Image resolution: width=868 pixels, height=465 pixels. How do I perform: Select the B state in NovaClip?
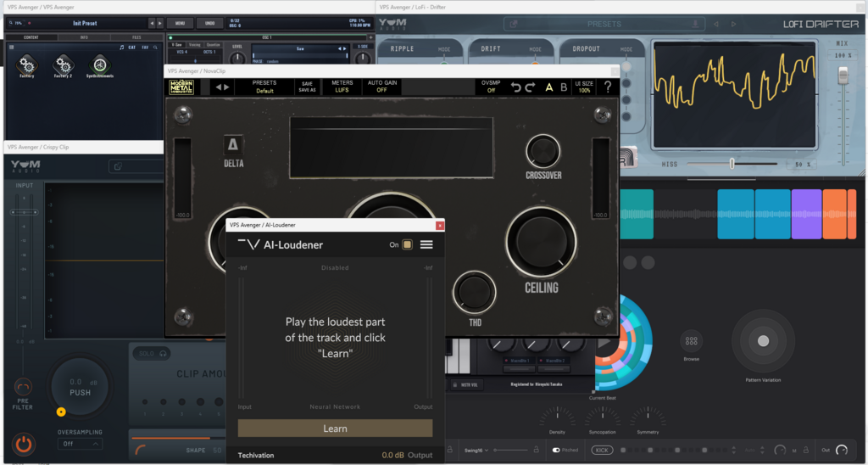[x=564, y=87]
